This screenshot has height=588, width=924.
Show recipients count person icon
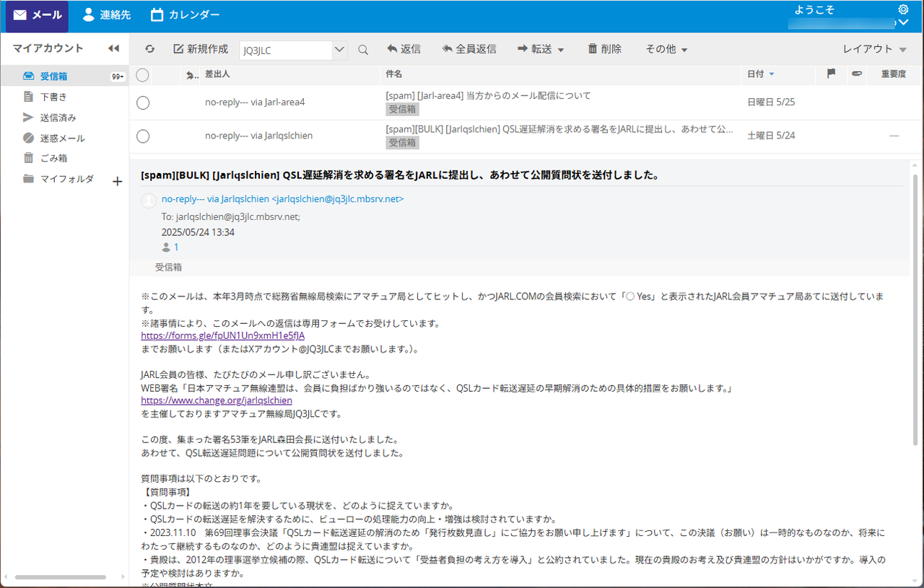(167, 247)
